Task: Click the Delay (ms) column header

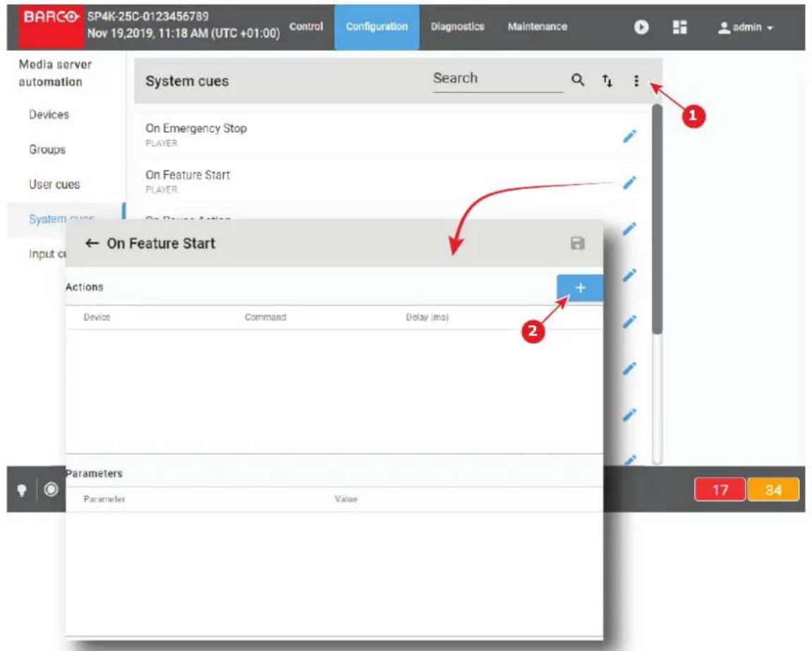Action: tap(428, 317)
